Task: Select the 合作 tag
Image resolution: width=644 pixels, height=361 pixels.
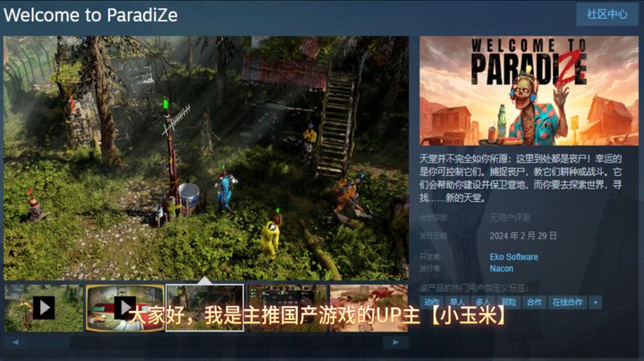Action: [x=534, y=302]
